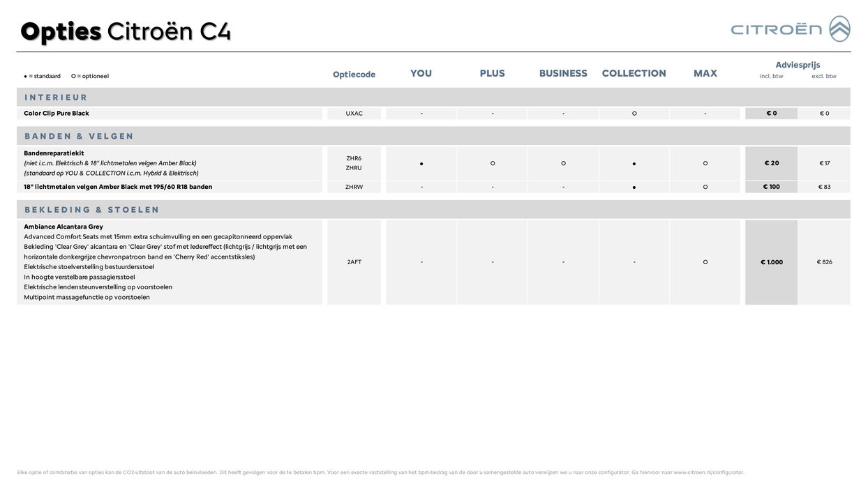868x488 pixels.
Task: Open the www.citroen.nl/configurator link in the footer
Action: coord(708,473)
